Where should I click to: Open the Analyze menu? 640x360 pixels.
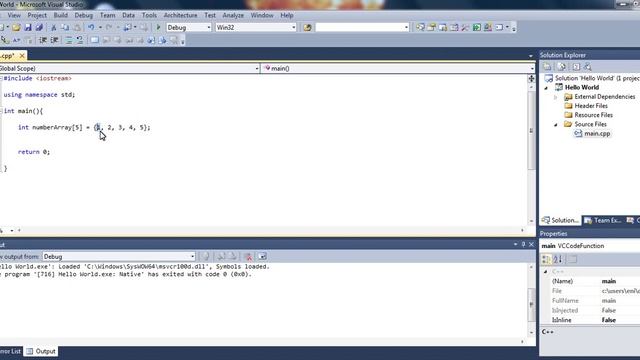click(233, 15)
